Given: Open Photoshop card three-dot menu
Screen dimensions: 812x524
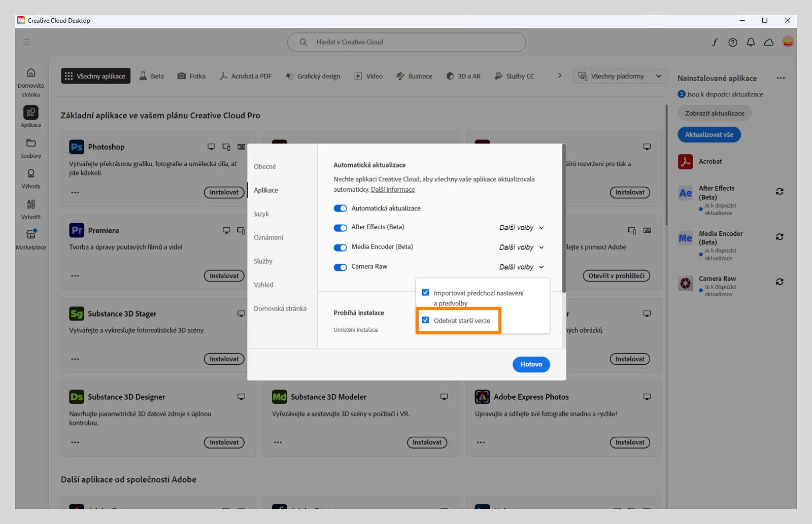Looking at the screenshot, I should pyautogui.click(x=75, y=192).
